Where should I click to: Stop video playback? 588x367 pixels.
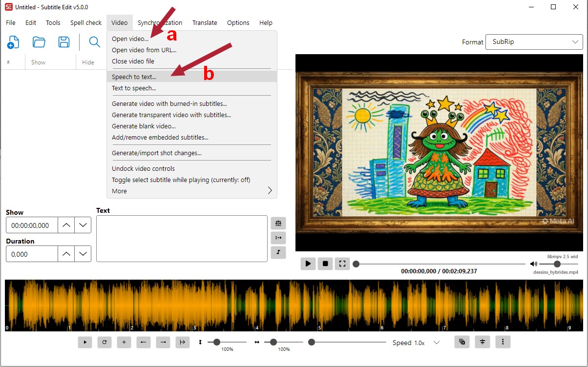pyautogui.click(x=325, y=264)
